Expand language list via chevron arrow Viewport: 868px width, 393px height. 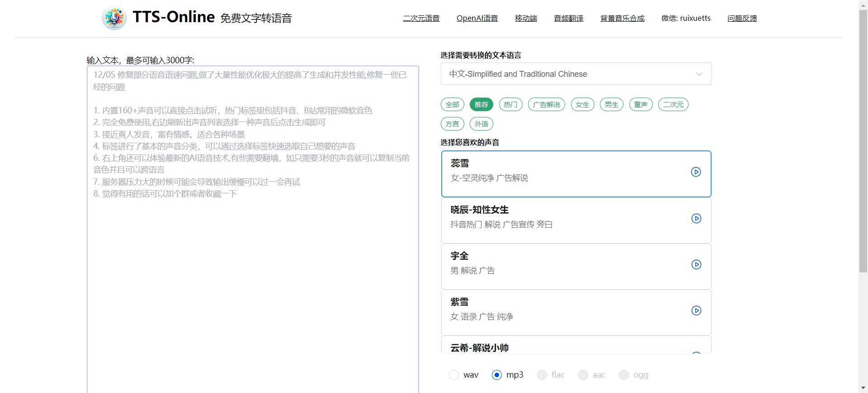pyautogui.click(x=699, y=74)
